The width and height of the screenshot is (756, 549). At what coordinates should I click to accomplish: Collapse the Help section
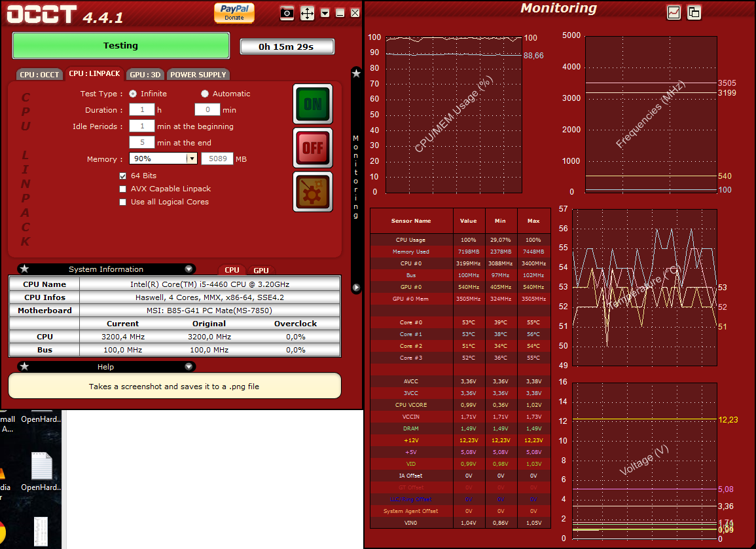pos(189,367)
